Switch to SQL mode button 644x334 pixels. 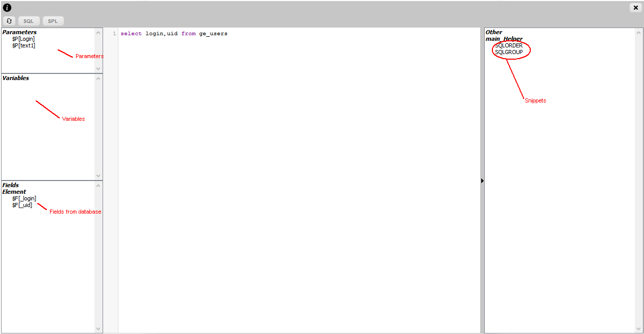(29, 21)
